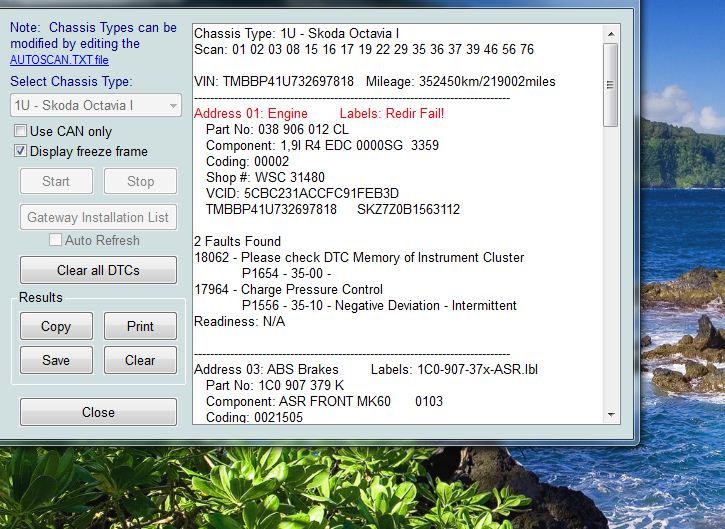The image size is (725, 529).
Task: Click the 'P1654 - 35-00 -' line
Action: pos(286,274)
